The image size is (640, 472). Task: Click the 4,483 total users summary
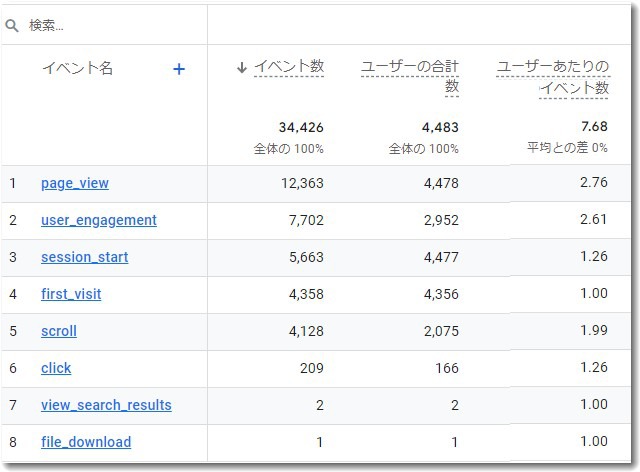tap(440, 127)
